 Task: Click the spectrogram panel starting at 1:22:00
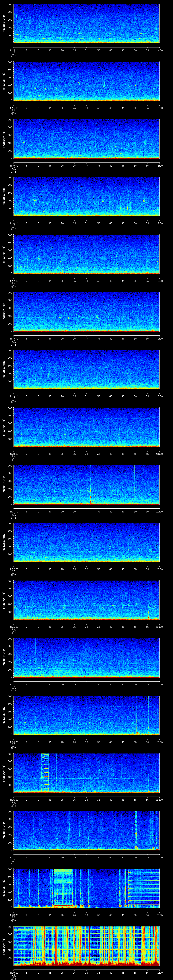click(x=87, y=543)
